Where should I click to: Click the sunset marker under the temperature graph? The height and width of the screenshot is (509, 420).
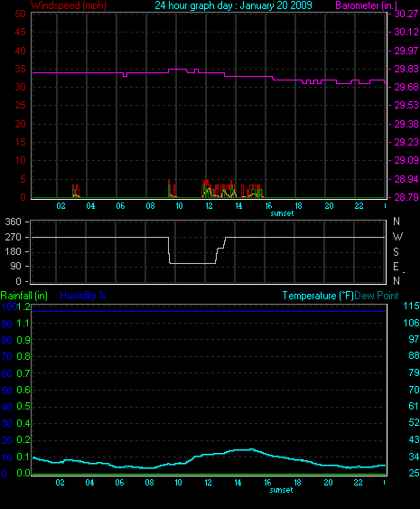coord(281,490)
